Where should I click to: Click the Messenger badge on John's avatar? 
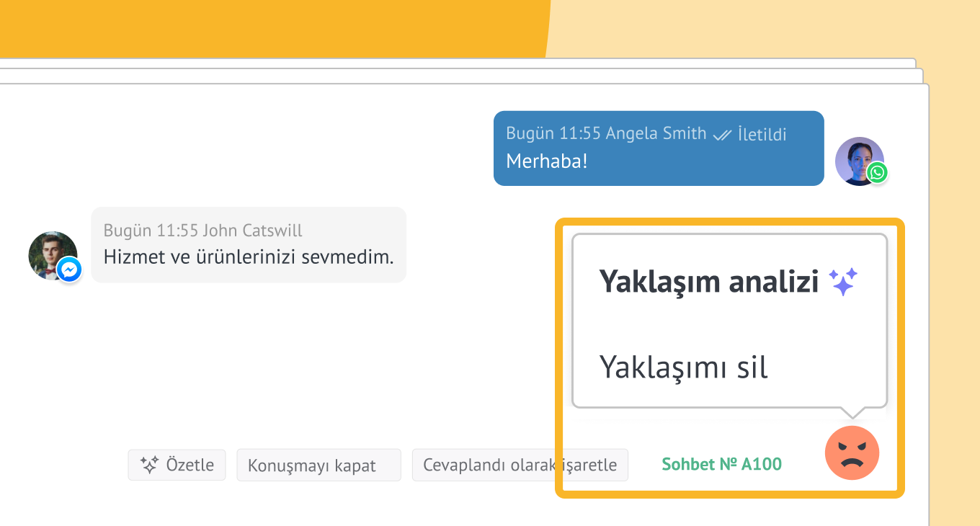click(69, 270)
